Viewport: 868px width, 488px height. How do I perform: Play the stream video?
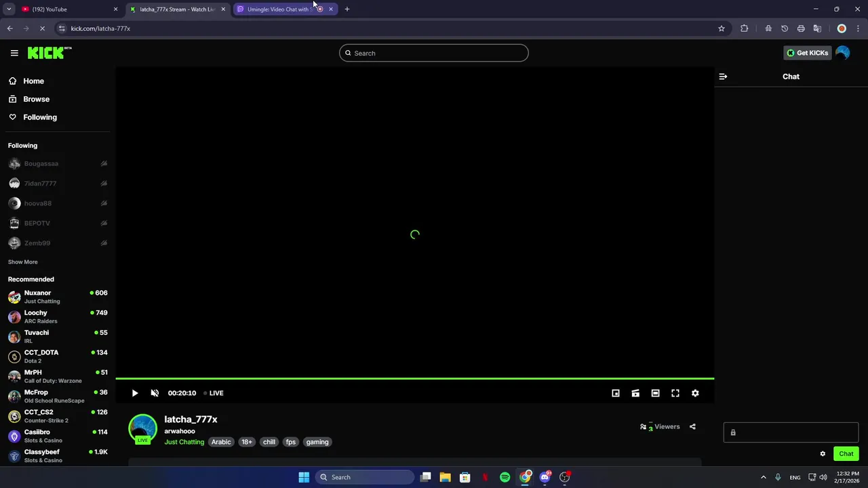click(x=135, y=393)
